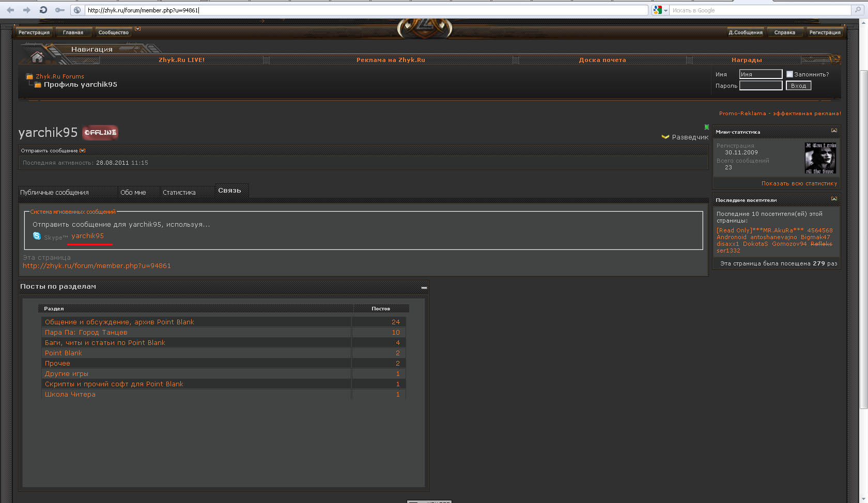Screen dimensions: 868x503
Task: Click the Zhyk.Ru Forums folder icon
Action: [29, 76]
